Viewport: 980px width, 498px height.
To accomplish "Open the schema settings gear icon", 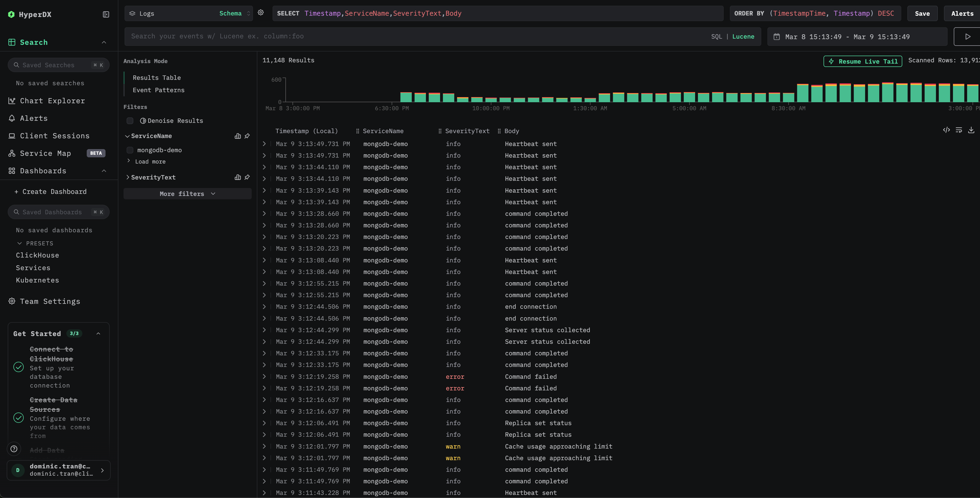I will click(x=261, y=13).
